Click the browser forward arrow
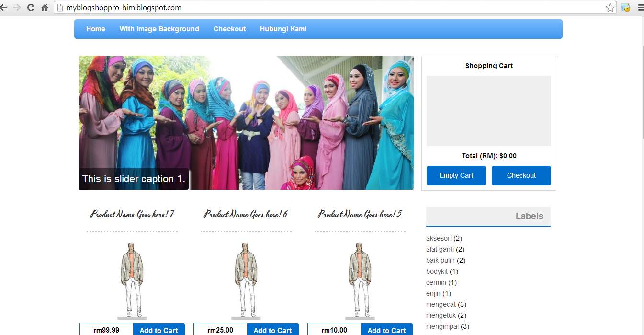 pyautogui.click(x=17, y=8)
